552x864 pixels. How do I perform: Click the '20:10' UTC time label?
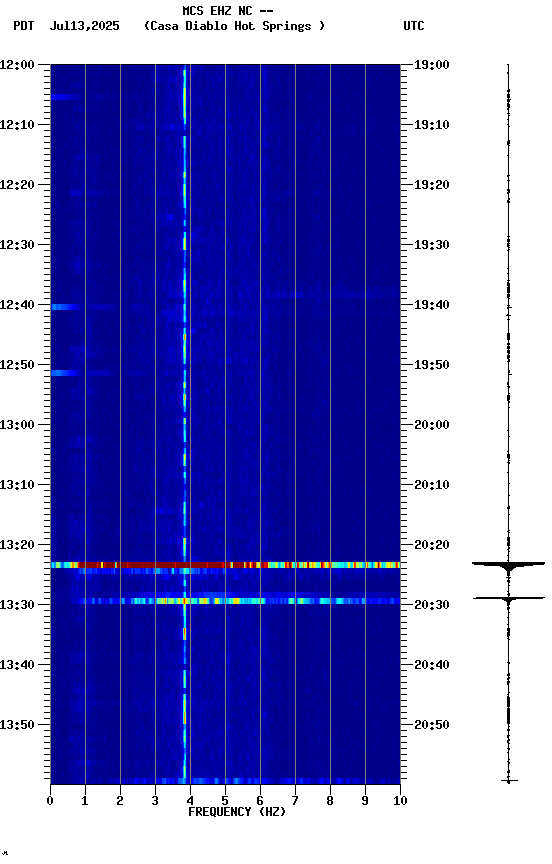tap(432, 485)
